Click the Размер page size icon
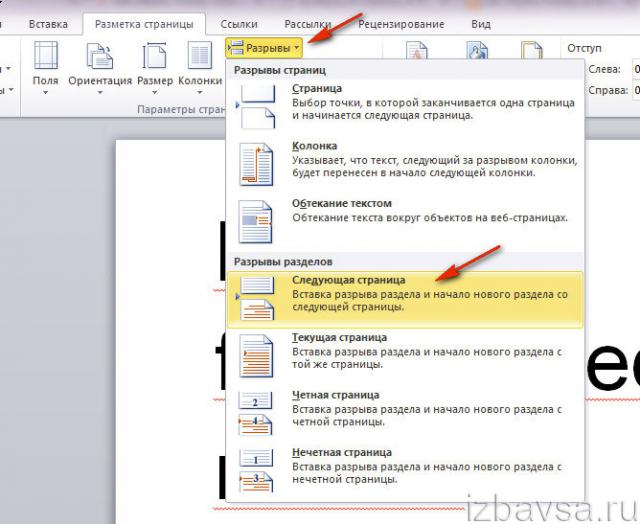Image resolution: width=640 pixels, height=524 pixels. tap(154, 58)
